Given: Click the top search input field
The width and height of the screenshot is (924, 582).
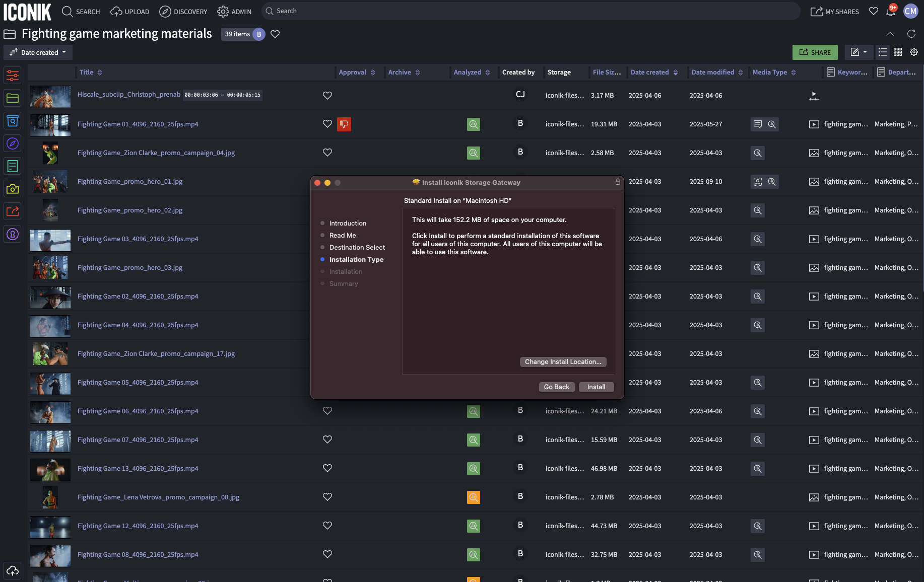Looking at the screenshot, I should tap(529, 11).
